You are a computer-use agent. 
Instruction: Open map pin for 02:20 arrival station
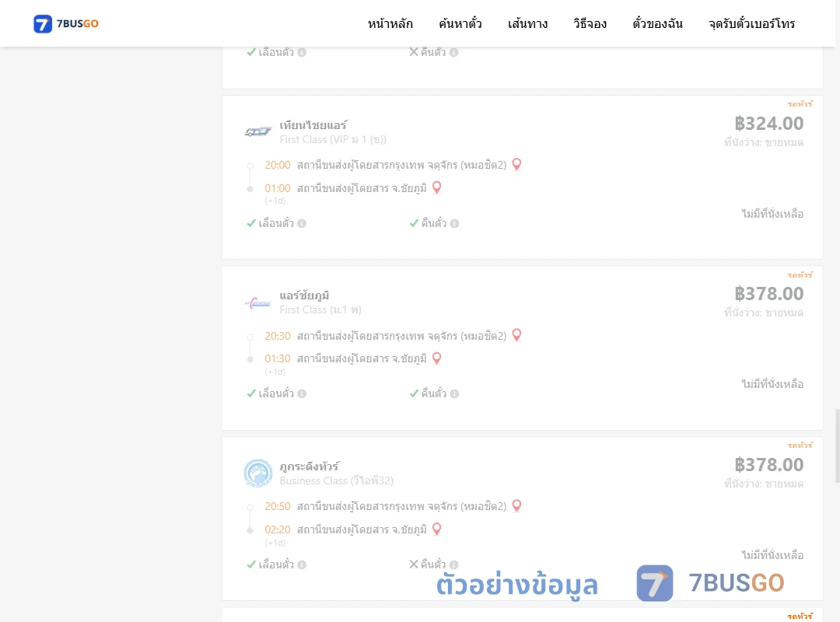(436, 529)
